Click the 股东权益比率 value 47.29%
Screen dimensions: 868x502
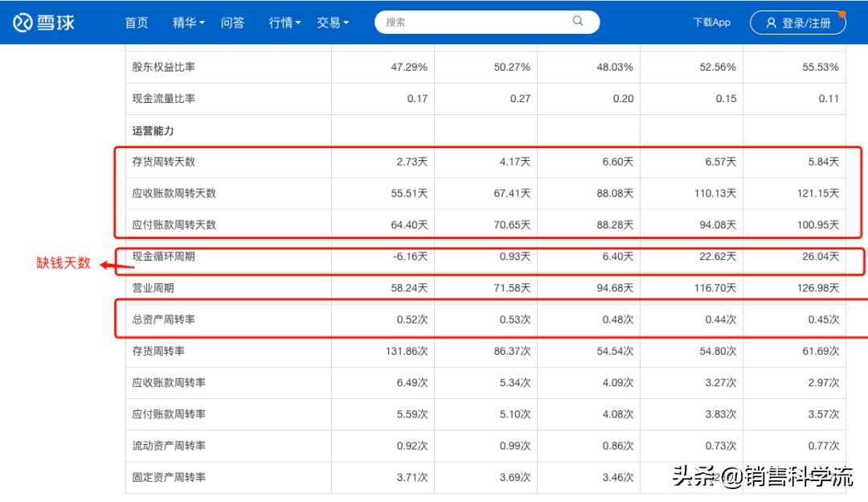[411, 67]
